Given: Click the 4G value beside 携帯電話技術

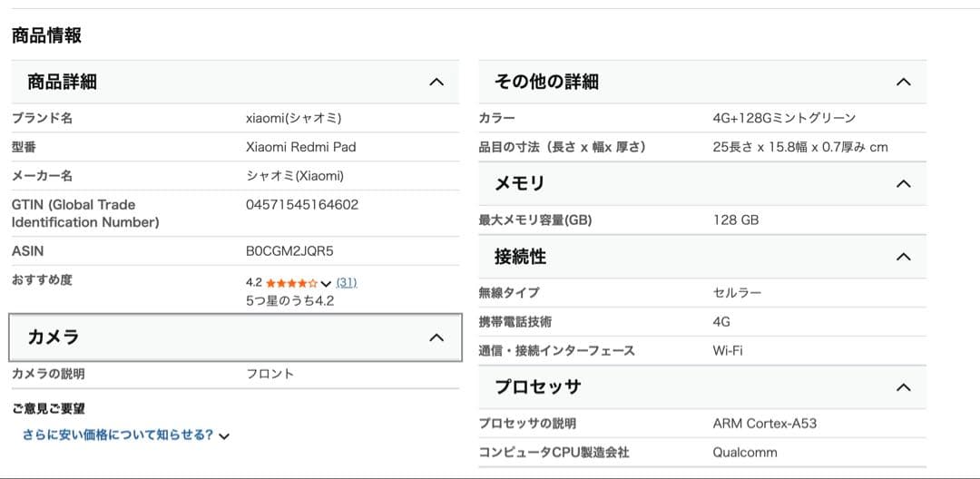Looking at the screenshot, I should click(721, 322).
